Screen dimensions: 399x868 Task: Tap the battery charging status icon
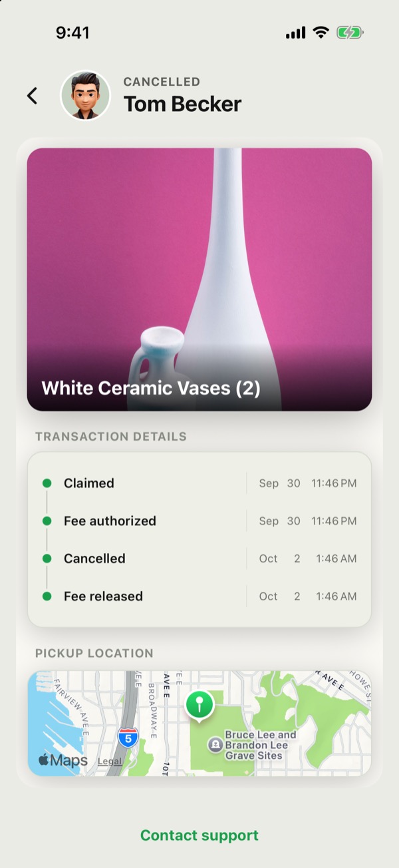point(350,33)
